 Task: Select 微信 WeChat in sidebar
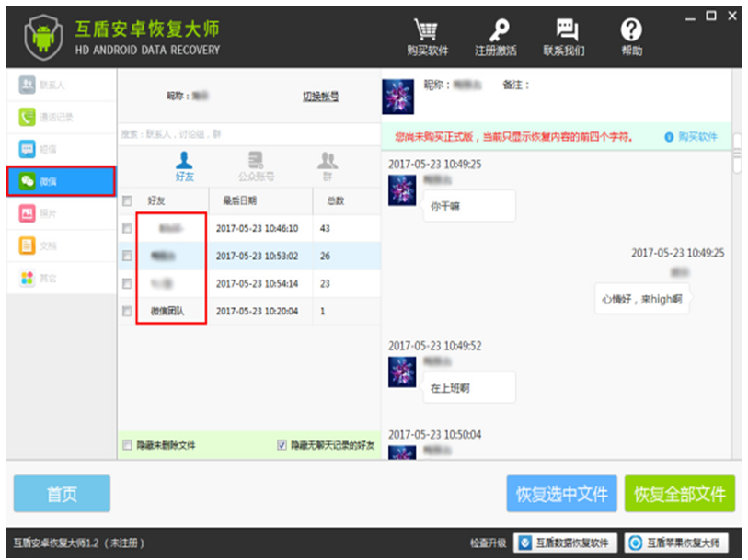(61, 181)
